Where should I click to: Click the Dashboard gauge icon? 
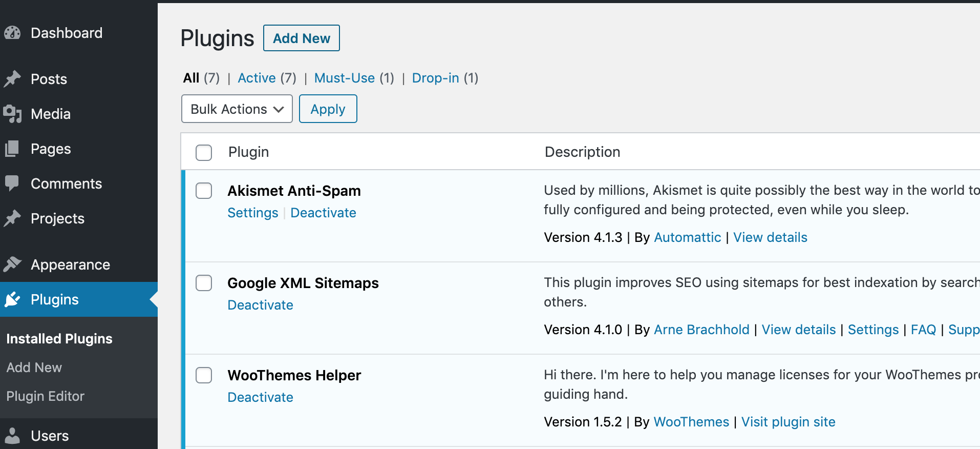(12, 33)
